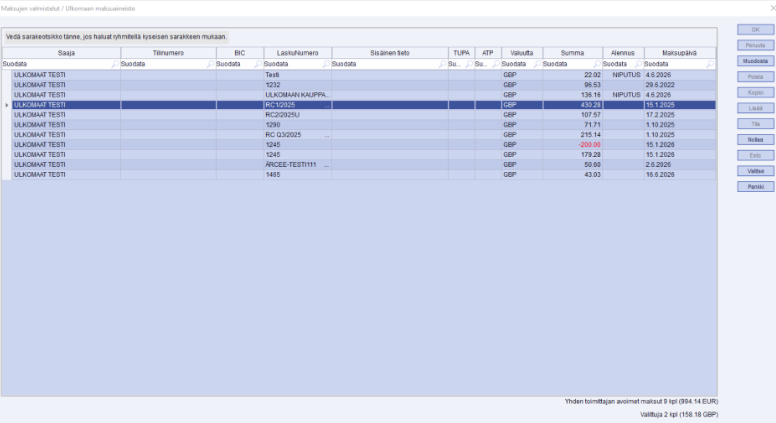Open the ellipsis button in the RC1/2025 cell
Image resolution: width=776 pixels, height=423 pixels.
tap(327, 105)
